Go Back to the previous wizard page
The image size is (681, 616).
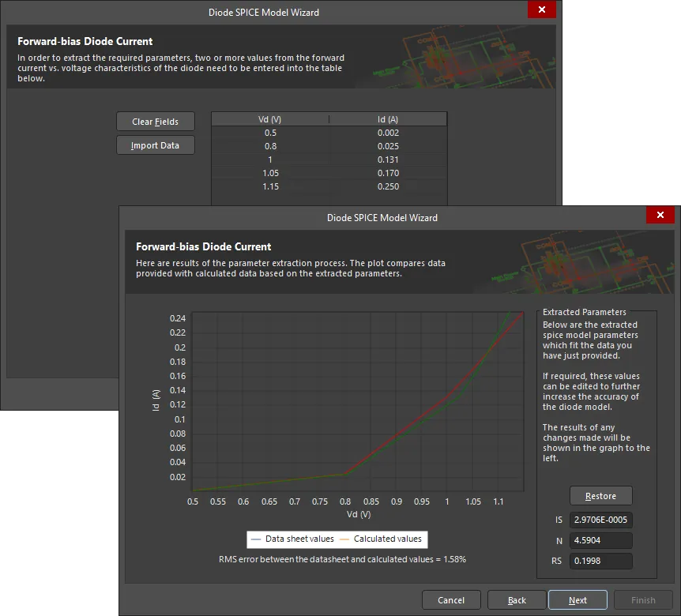(x=517, y=600)
